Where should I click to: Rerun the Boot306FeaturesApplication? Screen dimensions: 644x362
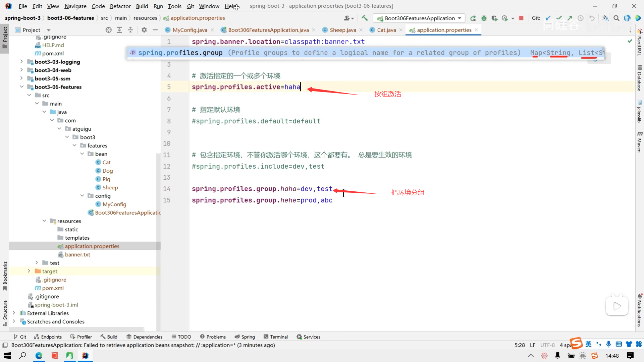[473, 18]
